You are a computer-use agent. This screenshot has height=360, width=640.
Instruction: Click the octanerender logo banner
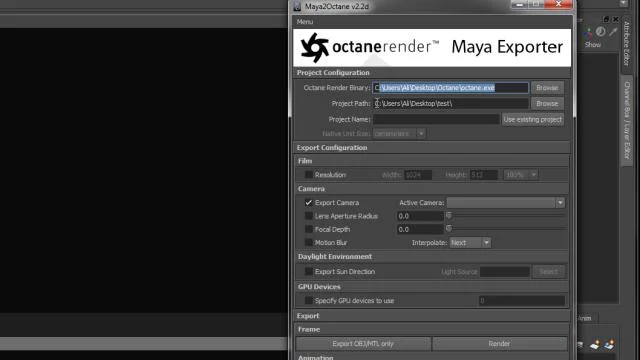(432, 47)
